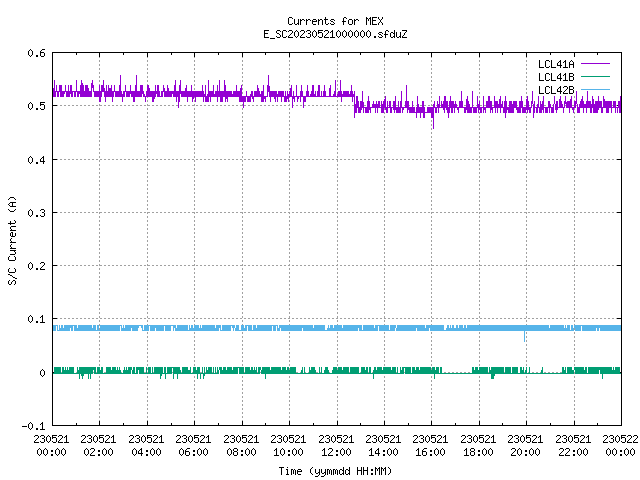640x480 pixels.
Task: Click the blue LCL42B downward spike near 20:00
Action: [524, 336]
